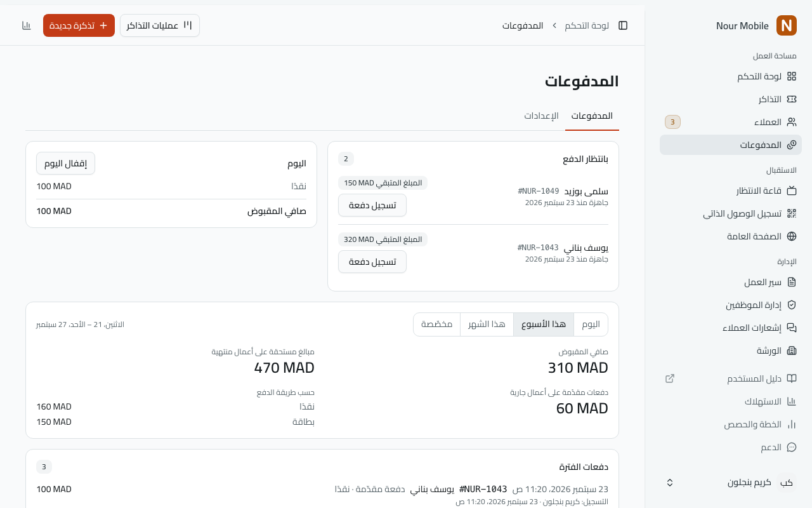
Task: Record payment for يوسف بناني in pending list
Action: pos(372,262)
